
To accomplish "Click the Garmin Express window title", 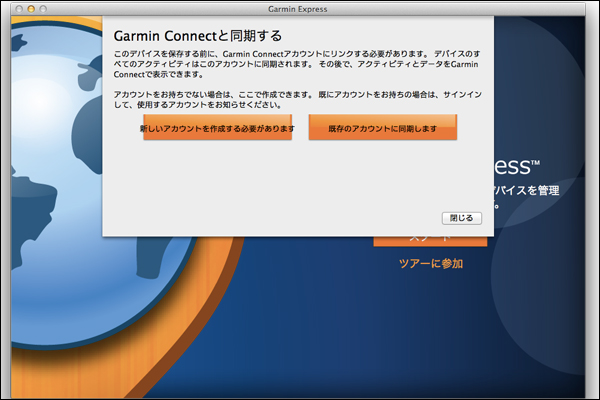I will pyautogui.click(x=298, y=9).
